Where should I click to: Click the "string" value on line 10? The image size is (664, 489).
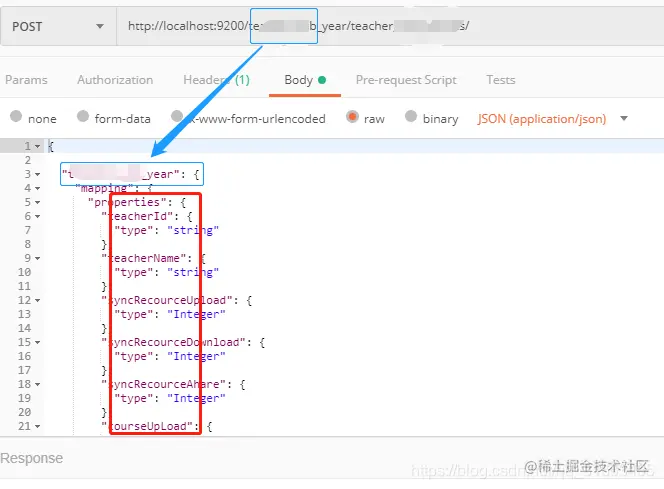[193, 272]
